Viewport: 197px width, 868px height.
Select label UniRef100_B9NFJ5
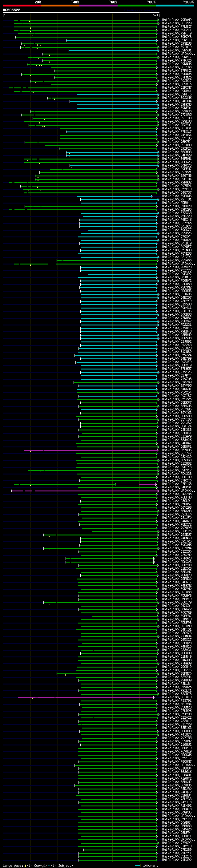click(176, 94)
